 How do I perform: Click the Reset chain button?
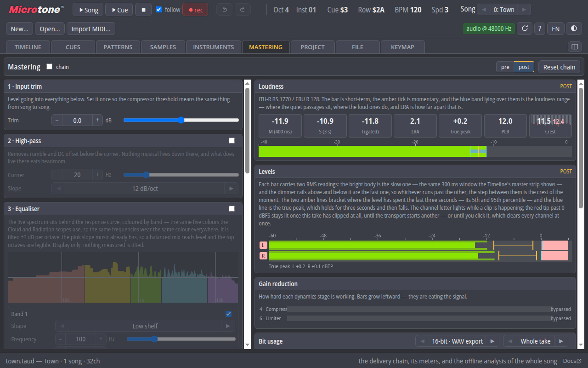pyautogui.click(x=559, y=67)
